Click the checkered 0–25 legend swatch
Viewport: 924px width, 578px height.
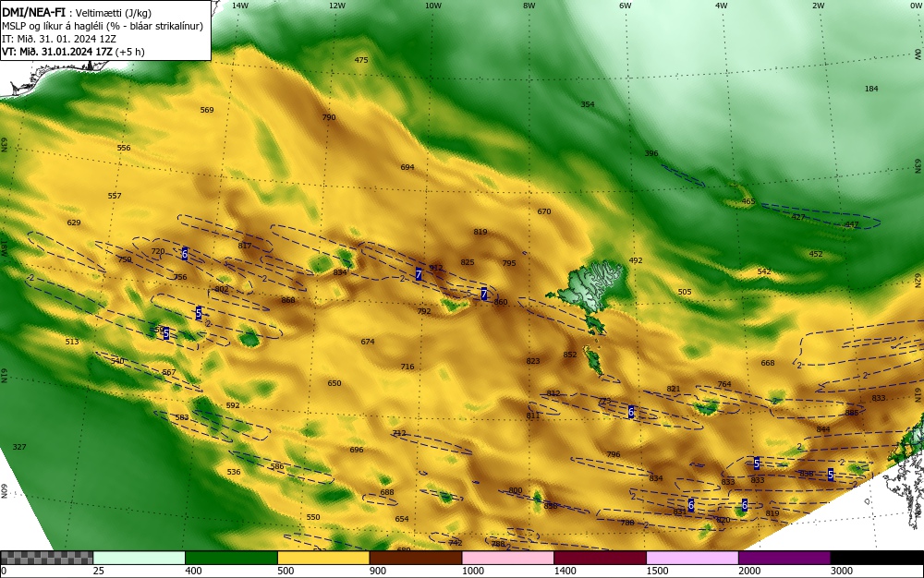(46, 558)
